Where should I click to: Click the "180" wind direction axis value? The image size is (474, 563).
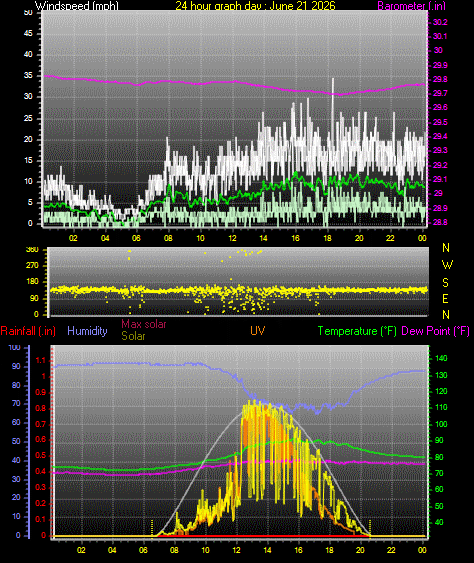(x=32, y=281)
